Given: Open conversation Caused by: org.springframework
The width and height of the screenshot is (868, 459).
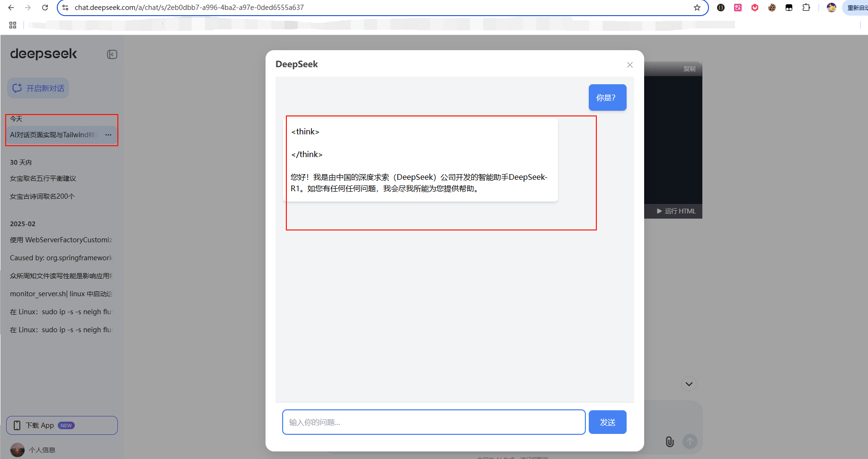Looking at the screenshot, I should [61, 258].
